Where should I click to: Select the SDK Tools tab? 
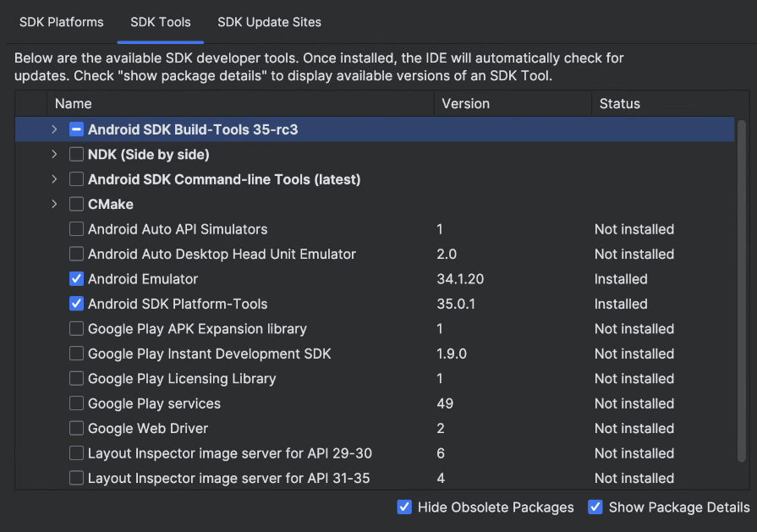click(160, 22)
